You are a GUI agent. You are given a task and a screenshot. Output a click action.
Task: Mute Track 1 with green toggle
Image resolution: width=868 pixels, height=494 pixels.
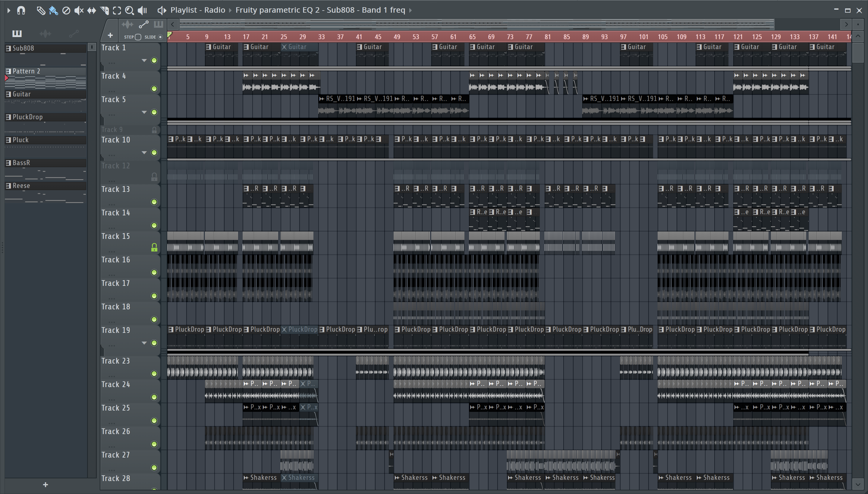coord(154,60)
